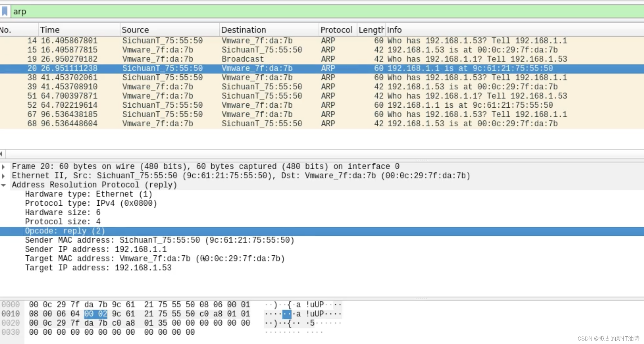Click the display filter bookmark icon
This screenshot has width=644, height=344.
click(5, 11)
